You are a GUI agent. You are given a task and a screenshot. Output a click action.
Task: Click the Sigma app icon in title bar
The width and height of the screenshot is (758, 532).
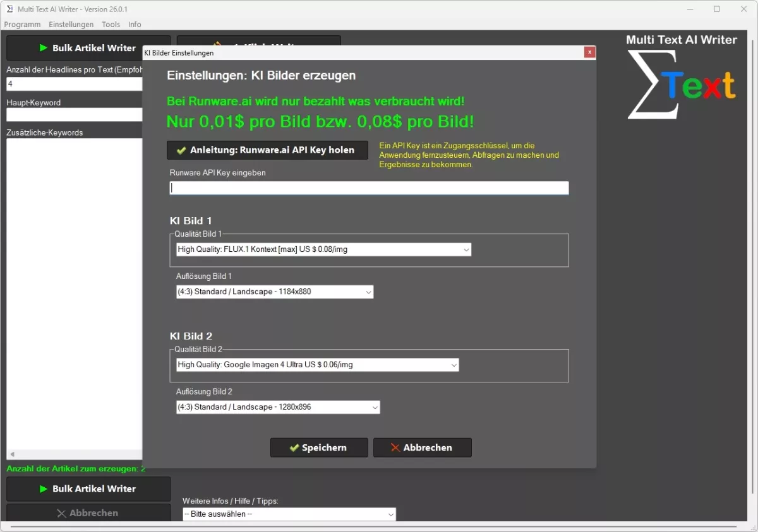[9, 9]
